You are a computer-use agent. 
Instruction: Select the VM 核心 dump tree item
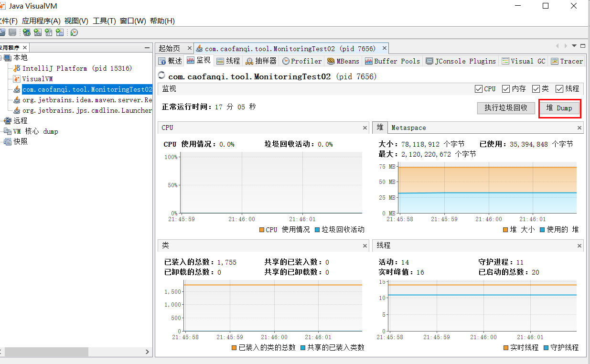pyautogui.click(x=36, y=131)
